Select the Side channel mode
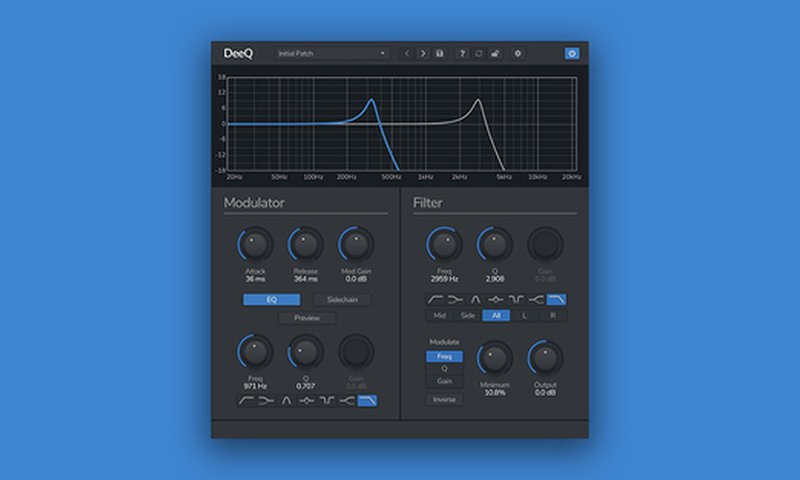 coord(466,315)
